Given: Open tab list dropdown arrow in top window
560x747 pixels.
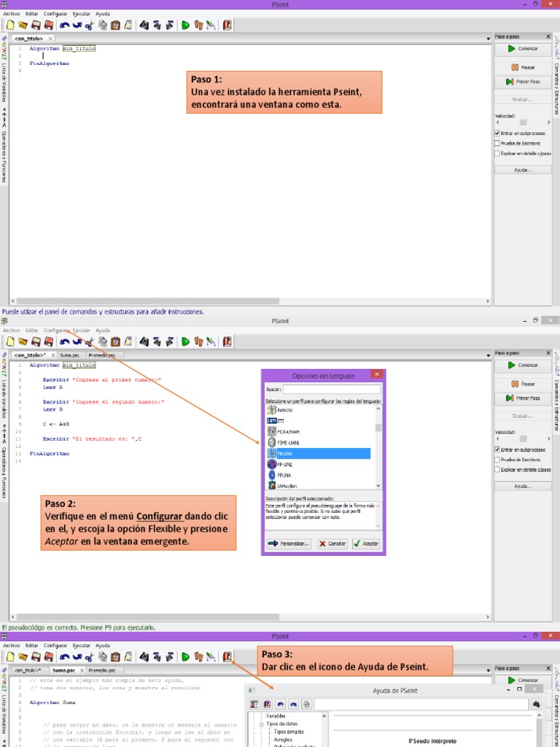Looking at the screenshot, I should 489,38.
